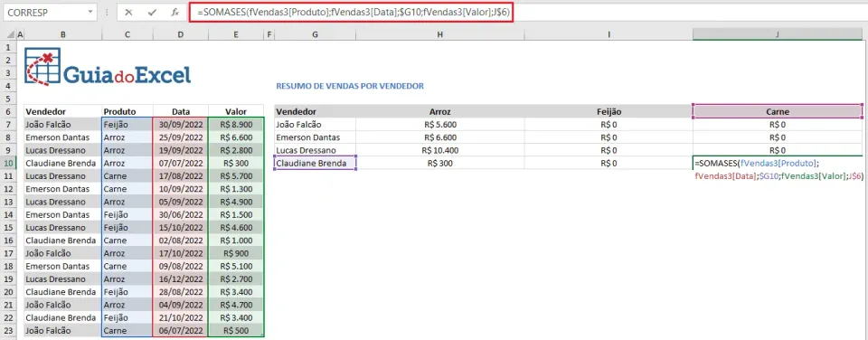Select column J header
Screen dimensions: 868x340
[x=778, y=35]
